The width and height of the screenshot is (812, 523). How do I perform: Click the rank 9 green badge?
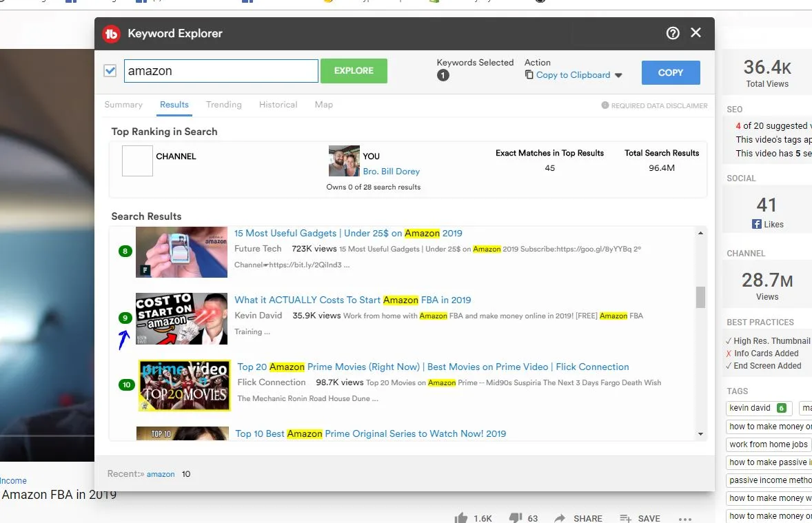[x=125, y=318]
